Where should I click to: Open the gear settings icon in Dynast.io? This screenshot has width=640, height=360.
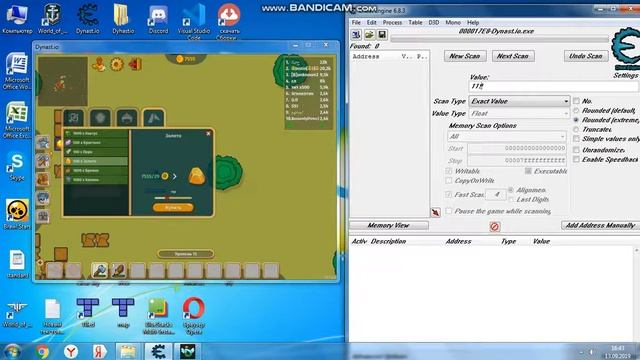tap(117, 64)
